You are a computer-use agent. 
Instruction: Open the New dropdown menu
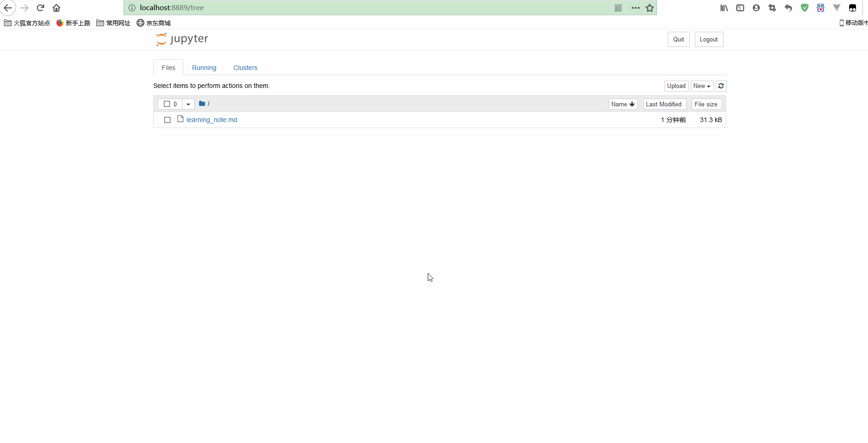701,86
